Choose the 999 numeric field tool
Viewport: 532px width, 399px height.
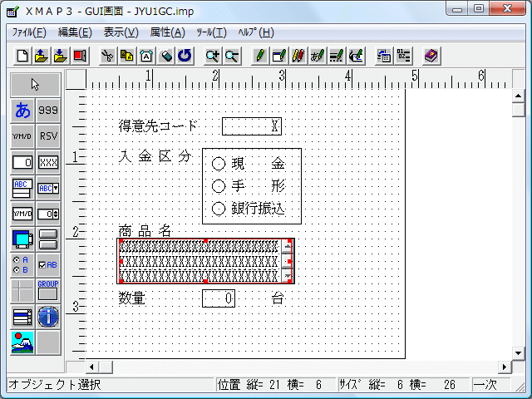point(48,111)
